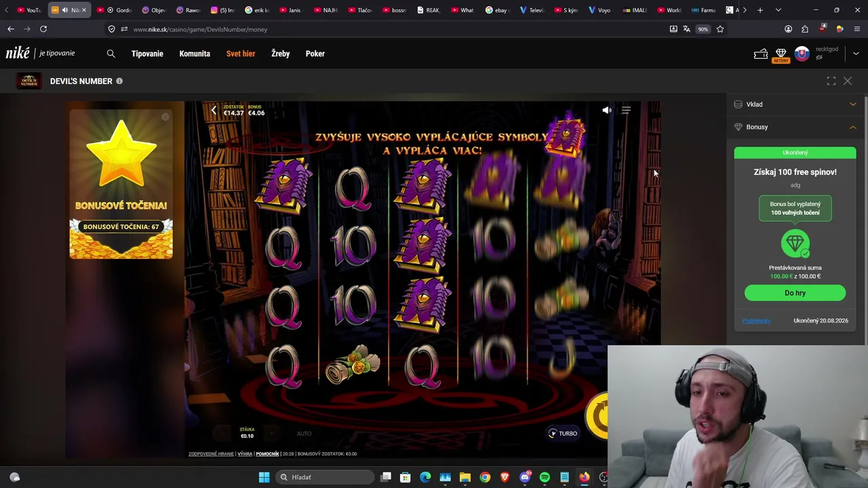Open Discord from taskbar
This screenshot has width=868, height=488.
click(525, 477)
